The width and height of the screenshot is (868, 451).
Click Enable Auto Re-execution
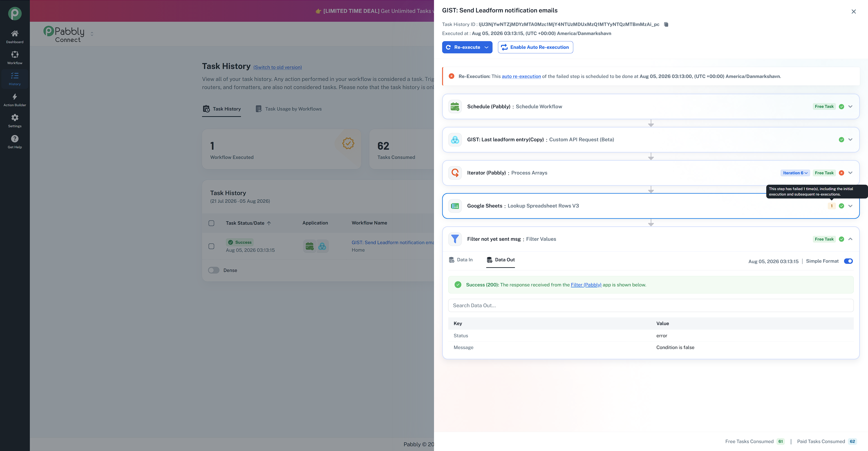pos(535,47)
